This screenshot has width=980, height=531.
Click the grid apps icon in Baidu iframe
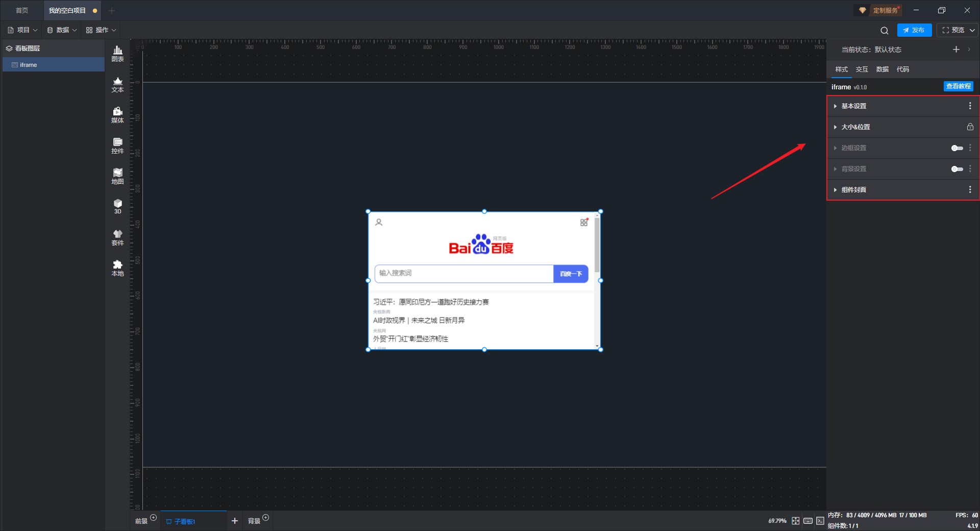coord(584,222)
